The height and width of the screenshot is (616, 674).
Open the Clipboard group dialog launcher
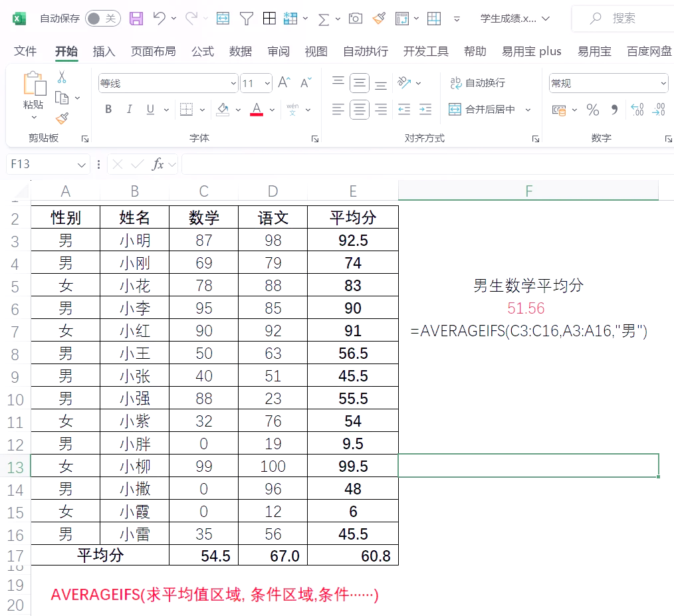point(84,138)
